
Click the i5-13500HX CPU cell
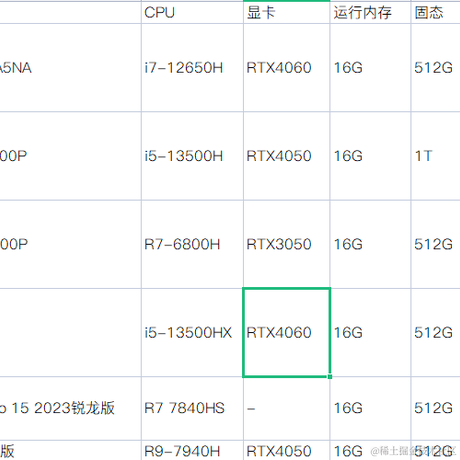(192, 333)
